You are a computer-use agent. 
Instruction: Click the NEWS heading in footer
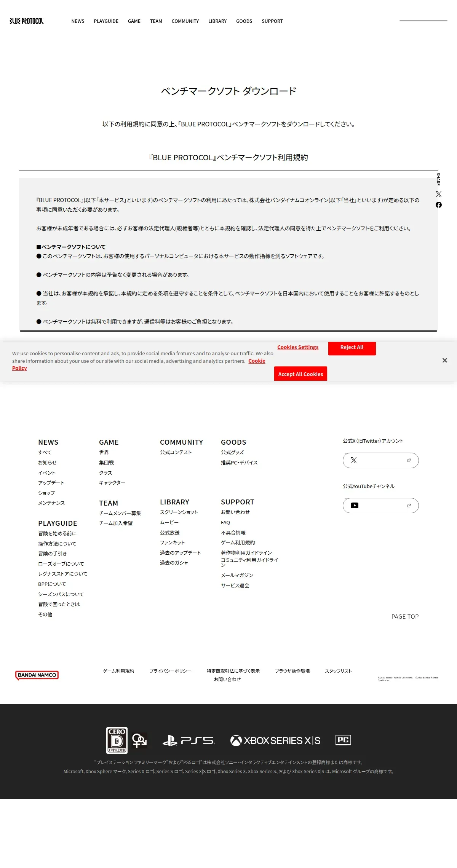(48, 442)
